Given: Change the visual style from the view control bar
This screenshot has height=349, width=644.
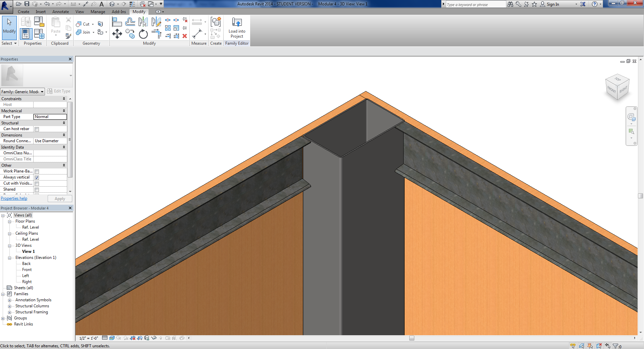Looking at the screenshot, I should point(112,338).
